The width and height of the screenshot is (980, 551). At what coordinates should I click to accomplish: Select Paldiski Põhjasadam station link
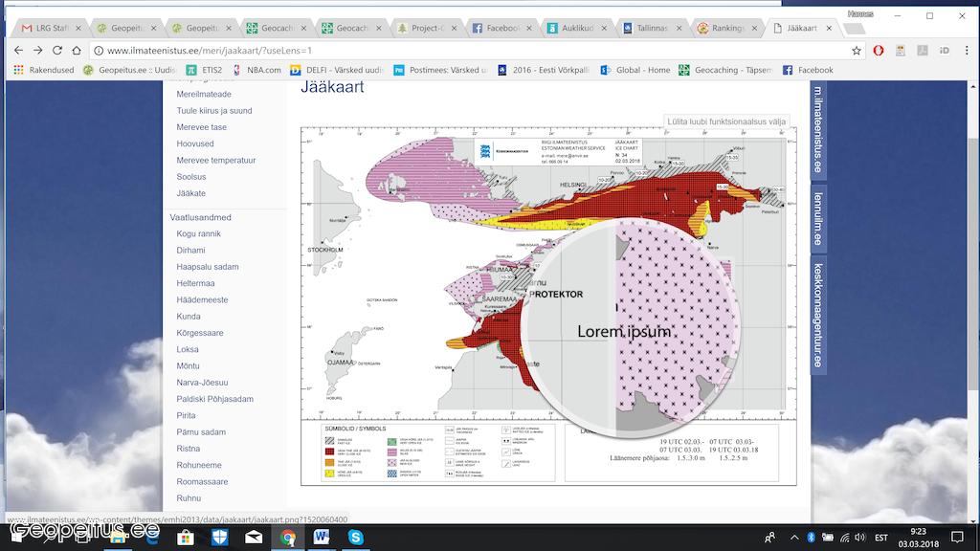click(x=215, y=399)
